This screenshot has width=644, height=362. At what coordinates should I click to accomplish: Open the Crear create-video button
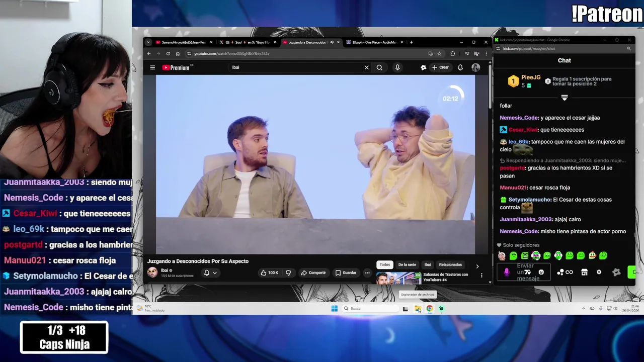coord(440,67)
